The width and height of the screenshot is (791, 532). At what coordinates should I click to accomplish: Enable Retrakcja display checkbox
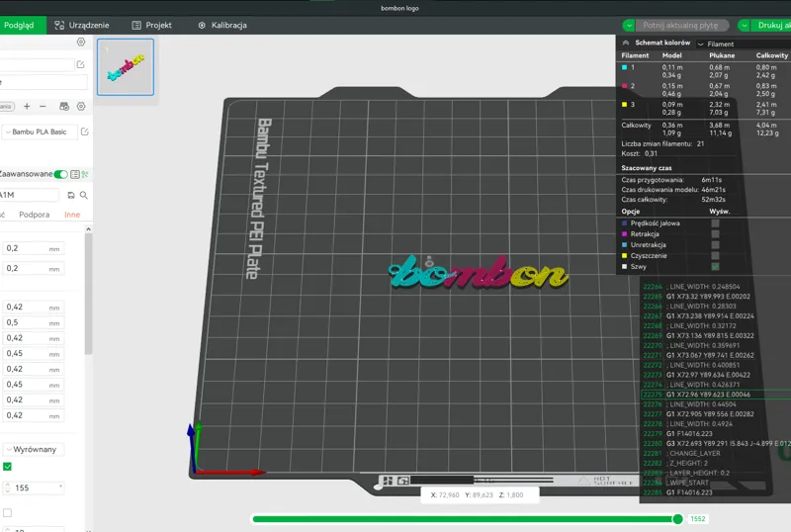[x=715, y=234]
